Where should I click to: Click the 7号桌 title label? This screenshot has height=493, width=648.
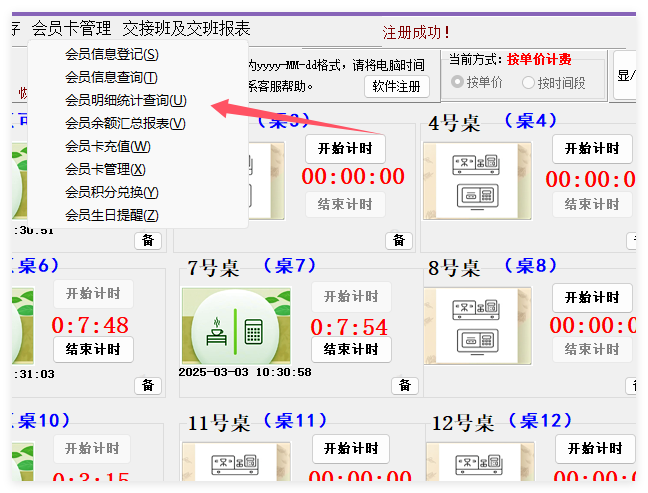point(213,268)
